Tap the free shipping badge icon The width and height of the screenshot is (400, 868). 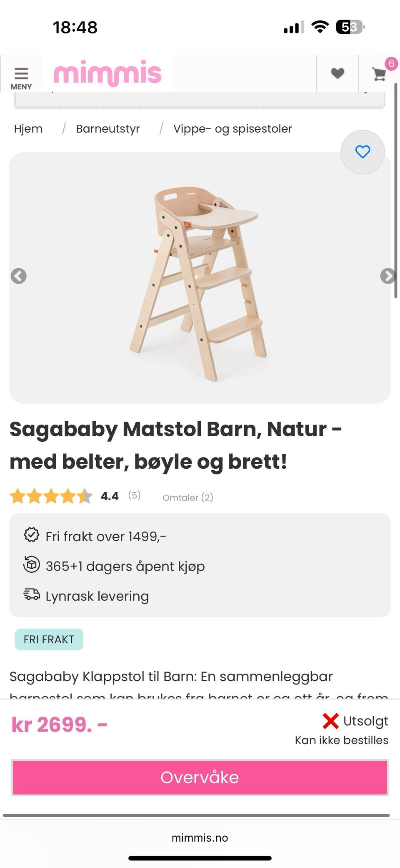(x=32, y=535)
